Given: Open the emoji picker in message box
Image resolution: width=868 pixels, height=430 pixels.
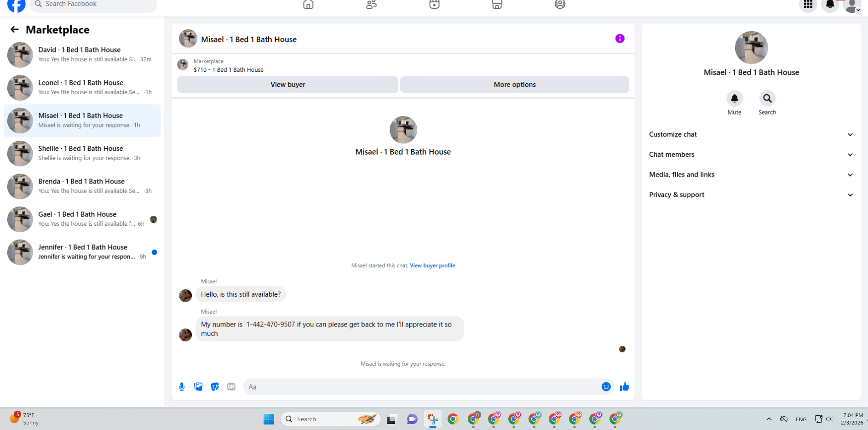Looking at the screenshot, I should tap(606, 387).
